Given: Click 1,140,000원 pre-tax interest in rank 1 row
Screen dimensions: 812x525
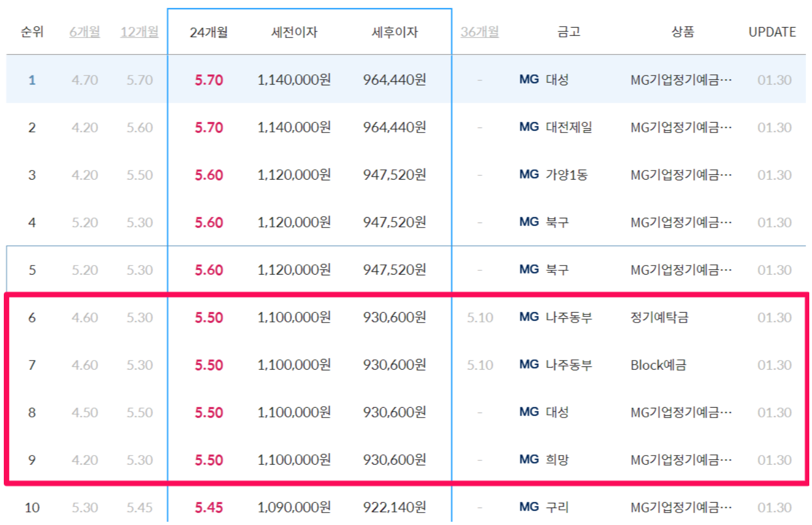Looking at the screenshot, I should [x=294, y=80].
